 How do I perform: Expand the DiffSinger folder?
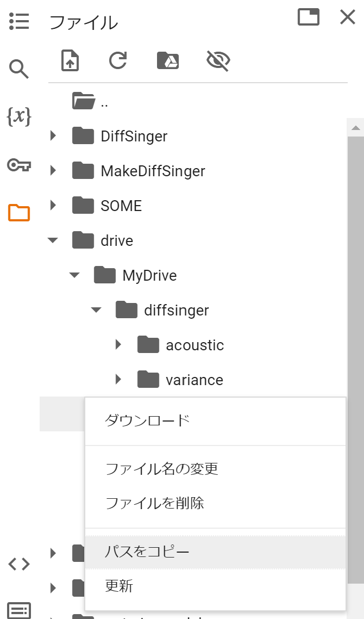click(x=53, y=136)
